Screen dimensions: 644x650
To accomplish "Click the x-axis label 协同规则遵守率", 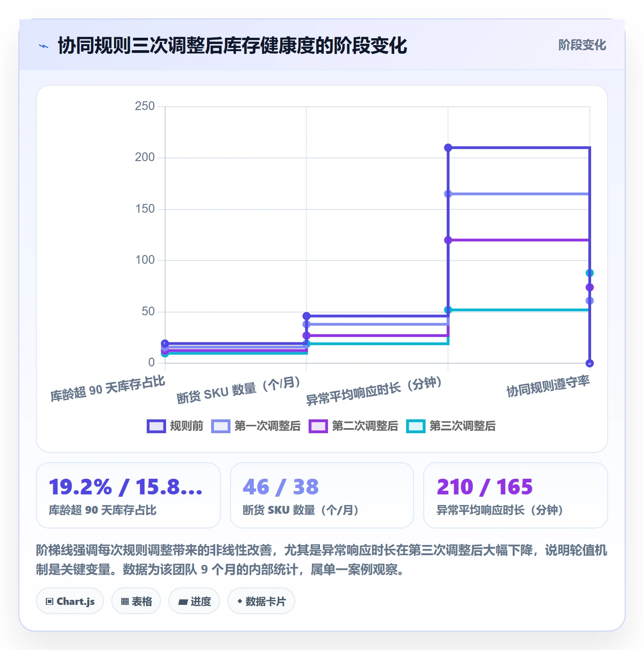I will click(548, 386).
